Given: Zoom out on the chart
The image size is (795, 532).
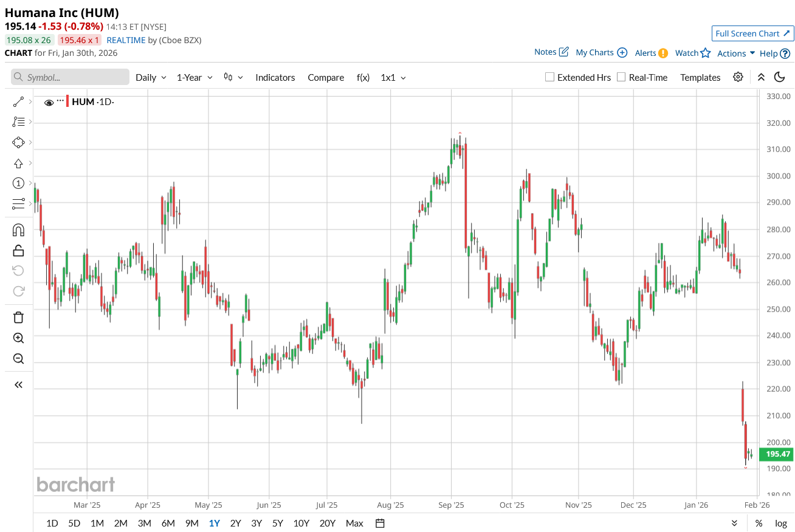Looking at the screenshot, I should [x=18, y=358].
